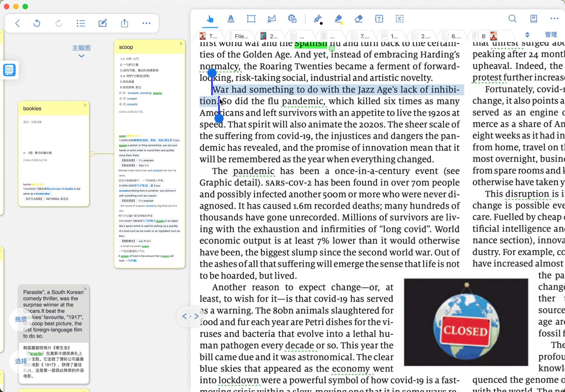Expand the bookies card chevron
The image size is (565, 392).
coord(85,105)
